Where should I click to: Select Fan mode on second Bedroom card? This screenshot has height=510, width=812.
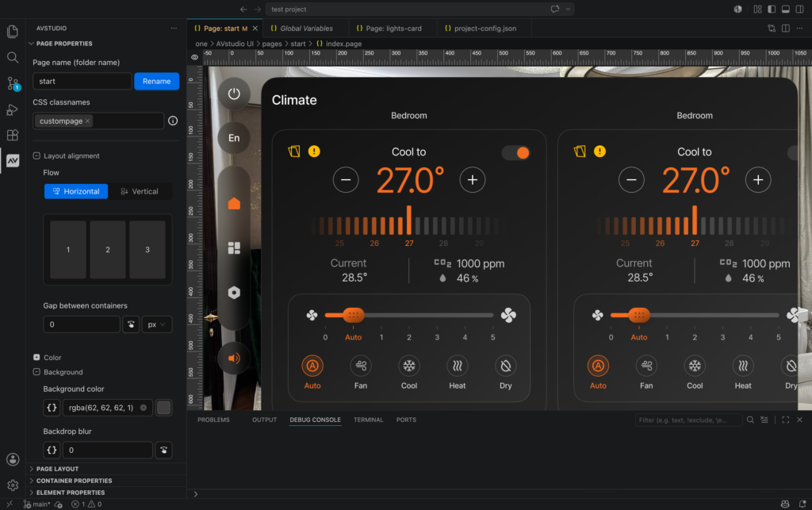646,372
